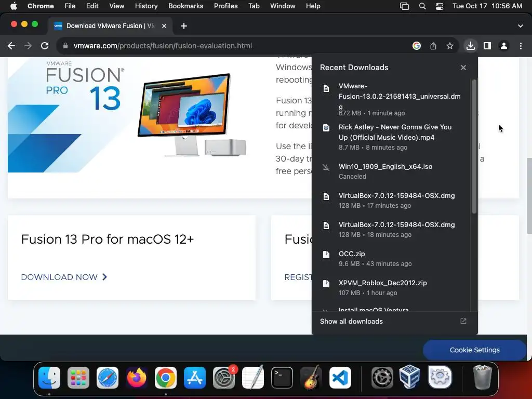Launch Safari from the dock
532x399 pixels.
108,377
